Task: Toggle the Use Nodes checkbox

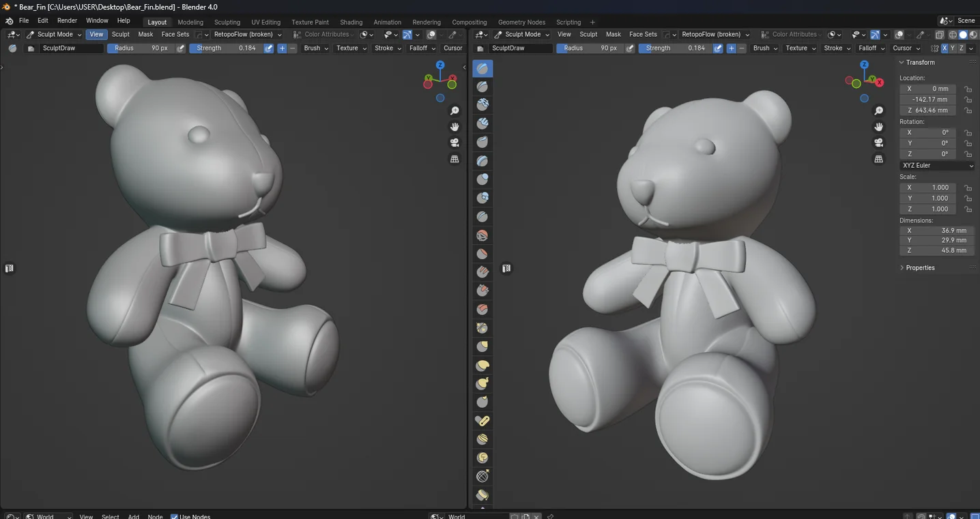Action: (x=174, y=516)
